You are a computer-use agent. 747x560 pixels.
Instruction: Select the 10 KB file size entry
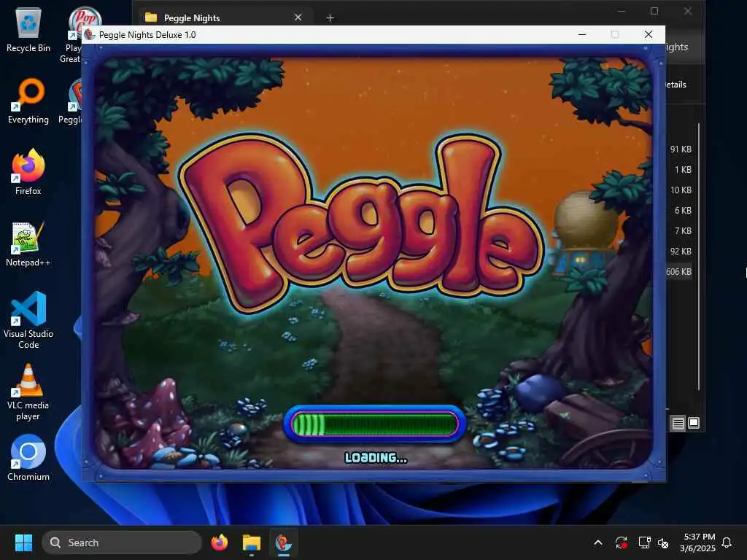[x=681, y=190]
